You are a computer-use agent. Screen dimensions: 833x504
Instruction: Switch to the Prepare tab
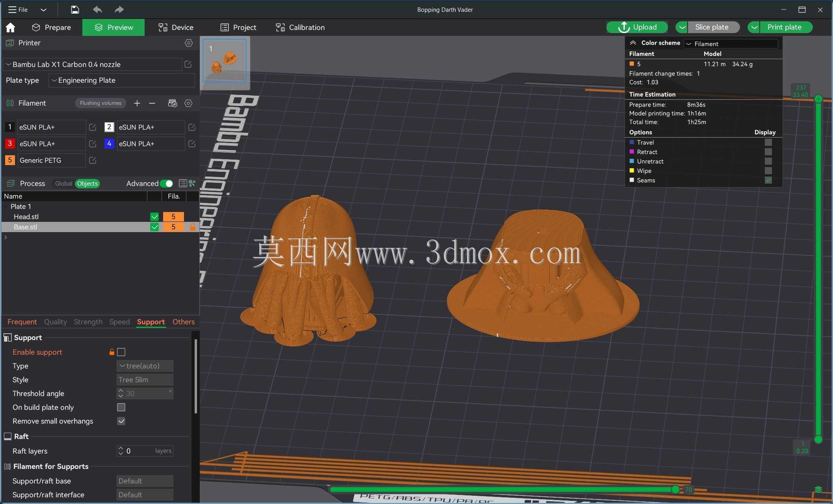[52, 27]
